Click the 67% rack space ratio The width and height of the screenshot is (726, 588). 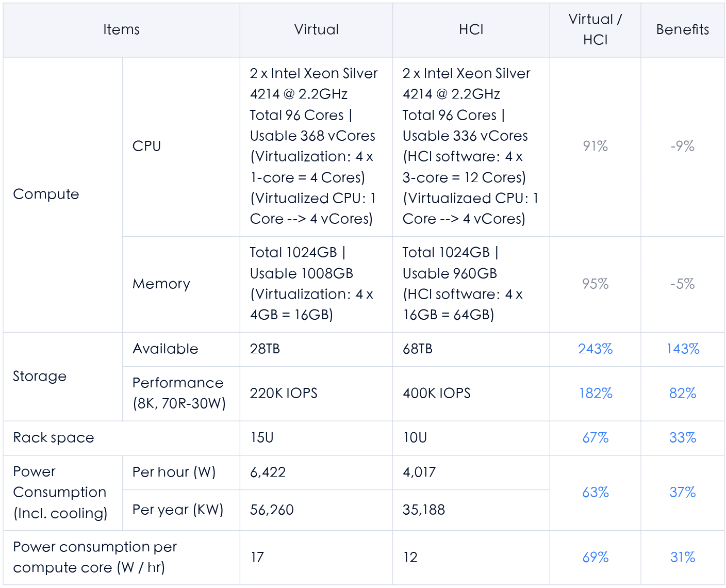click(x=595, y=437)
